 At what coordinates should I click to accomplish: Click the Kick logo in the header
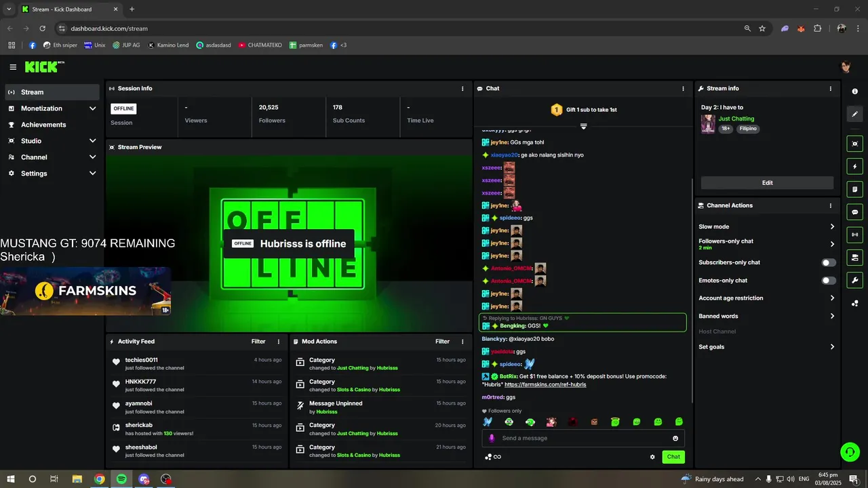pyautogui.click(x=45, y=66)
